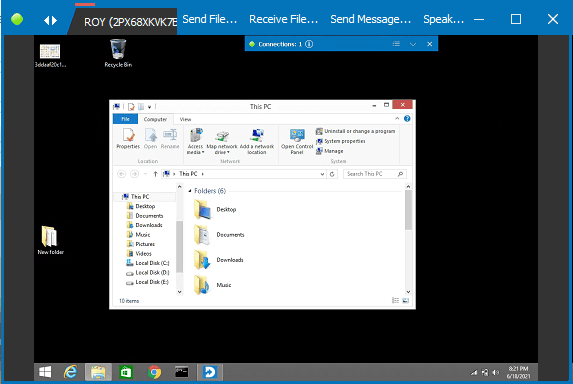Select the Music folder in content pane
Image resolution: width=573 pixels, height=384 pixels.
pos(213,285)
